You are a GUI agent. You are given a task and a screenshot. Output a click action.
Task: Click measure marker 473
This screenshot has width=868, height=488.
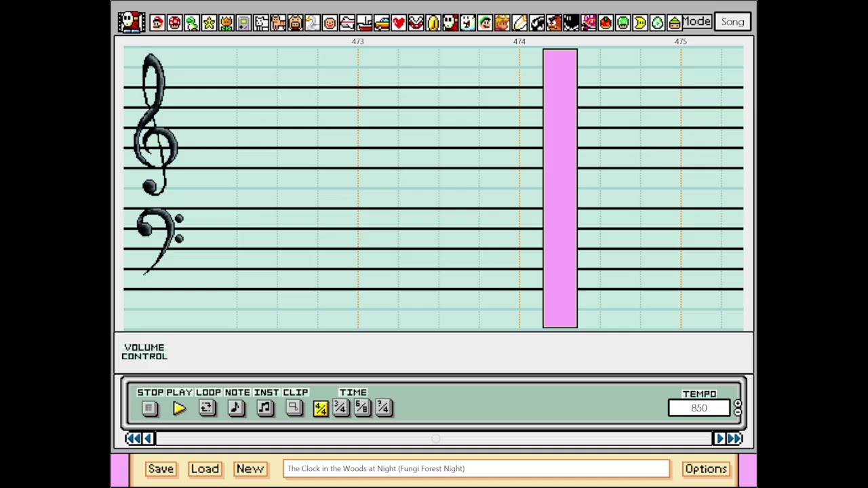click(x=358, y=42)
